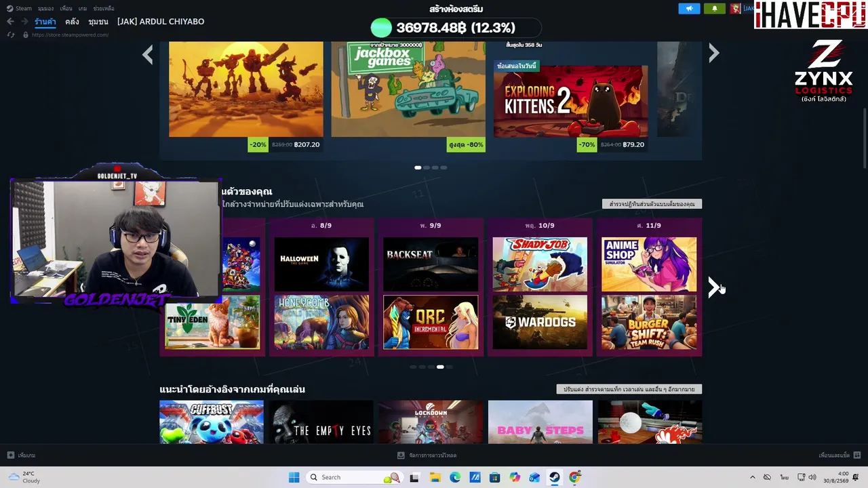
Task: Open the volume and network tray flyout
Action: 807,477
